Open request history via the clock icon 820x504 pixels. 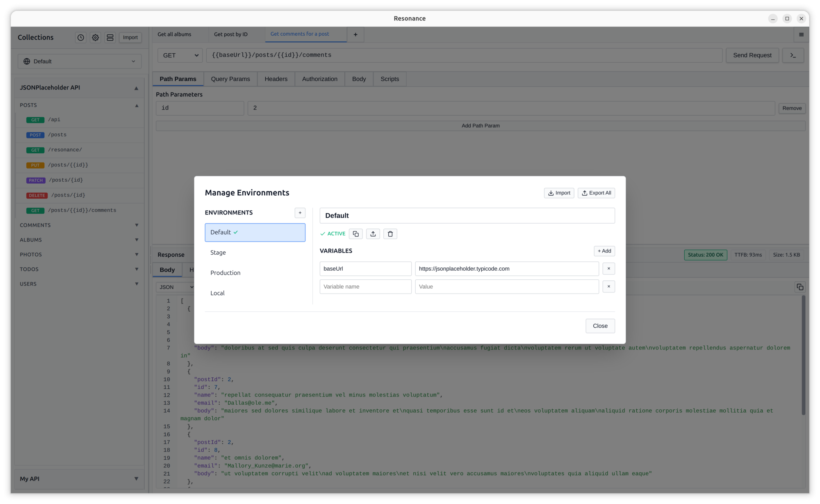pyautogui.click(x=80, y=37)
